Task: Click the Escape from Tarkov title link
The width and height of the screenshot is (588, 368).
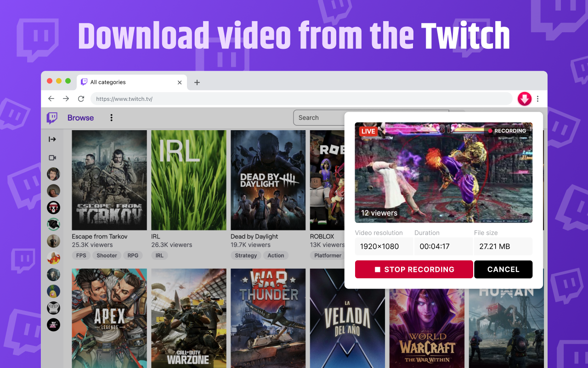Action: (100, 236)
